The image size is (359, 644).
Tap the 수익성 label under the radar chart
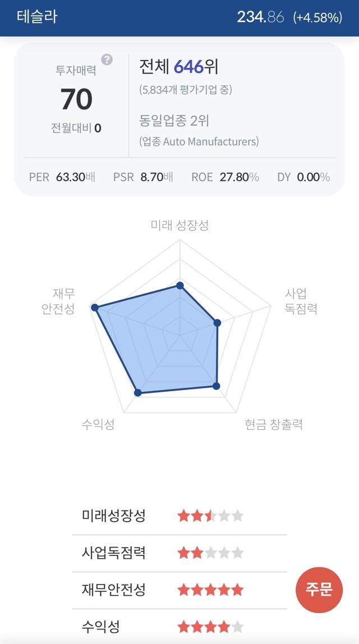click(x=98, y=424)
